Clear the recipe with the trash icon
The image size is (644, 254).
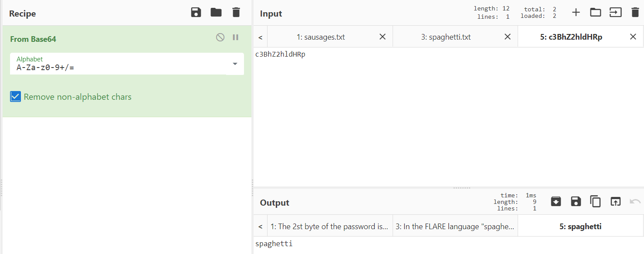coord(236,13)
